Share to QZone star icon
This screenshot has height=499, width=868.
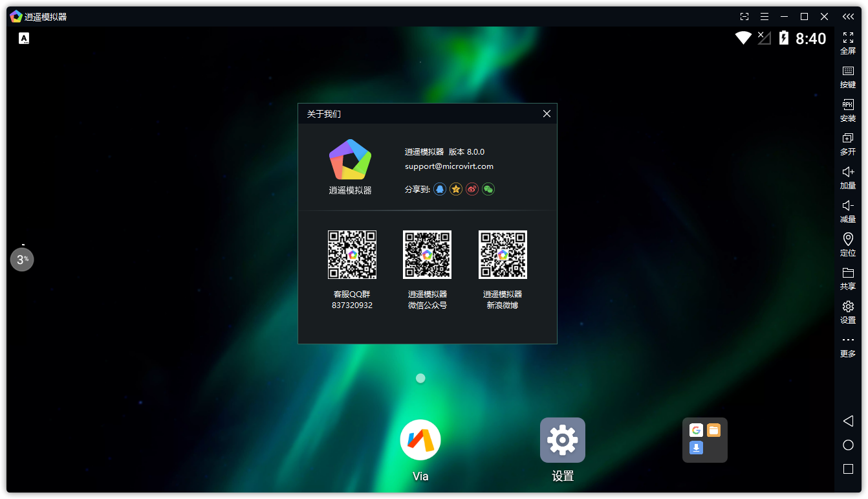tap(456, 189)
